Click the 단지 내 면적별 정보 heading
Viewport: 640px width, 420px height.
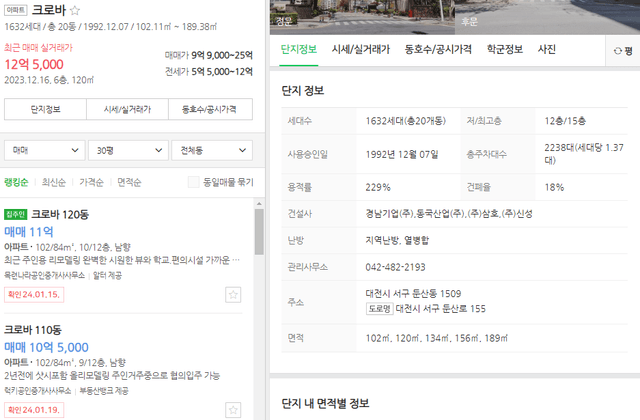tap(325, 404)
